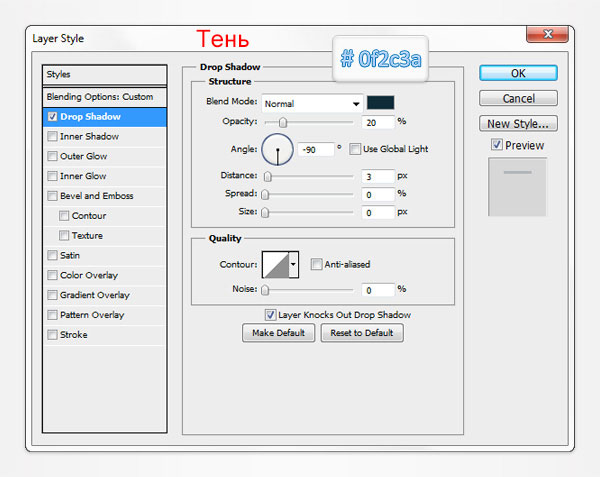This screenshot has width=600, height=477.
Task: Close the Layer Style dialog
Action: (548, 34)
